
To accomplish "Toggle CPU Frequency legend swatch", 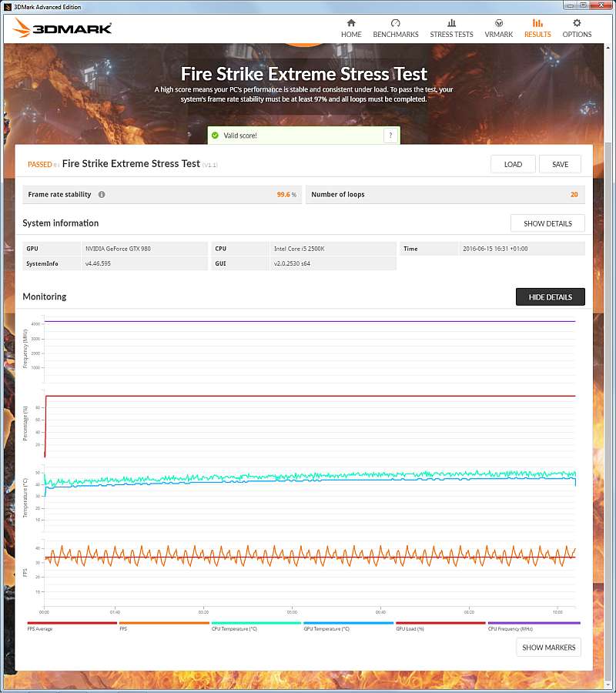I will (x=534, y=623).
